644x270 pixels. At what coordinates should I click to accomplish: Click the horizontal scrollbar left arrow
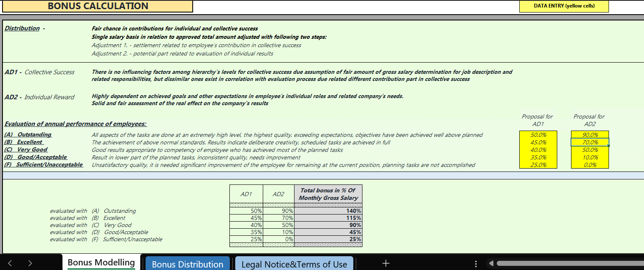point(491,264)
